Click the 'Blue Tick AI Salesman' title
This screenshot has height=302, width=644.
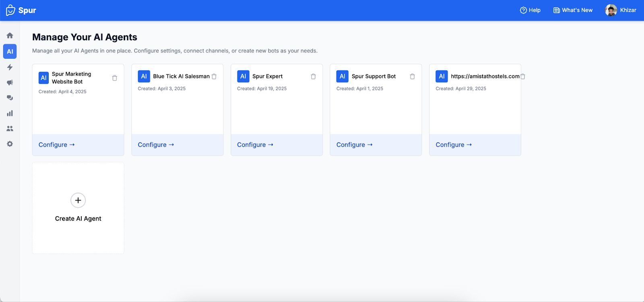coord(182,77)
